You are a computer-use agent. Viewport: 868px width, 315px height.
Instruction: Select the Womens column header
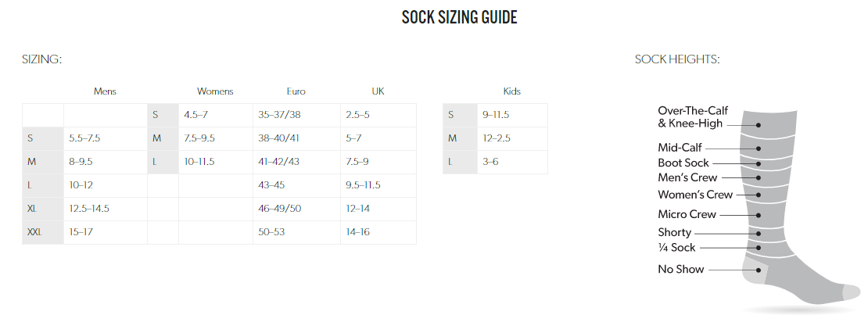pyautogui.click(x=215, y=91)
